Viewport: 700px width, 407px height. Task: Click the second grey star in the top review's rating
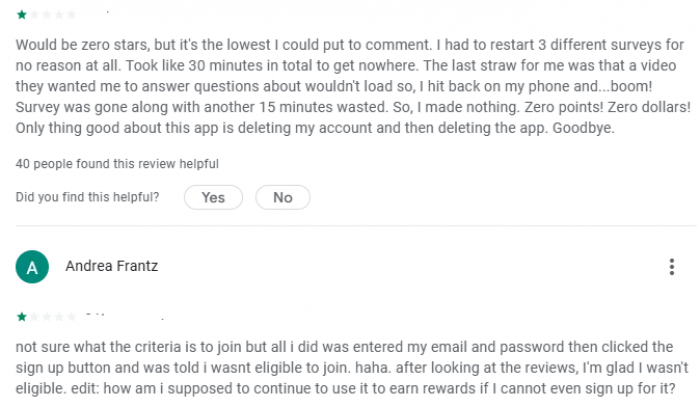tap(34, 15)
